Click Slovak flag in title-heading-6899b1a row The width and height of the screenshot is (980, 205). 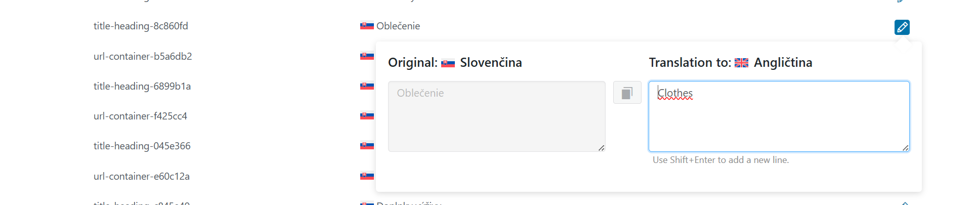point(367,86)
